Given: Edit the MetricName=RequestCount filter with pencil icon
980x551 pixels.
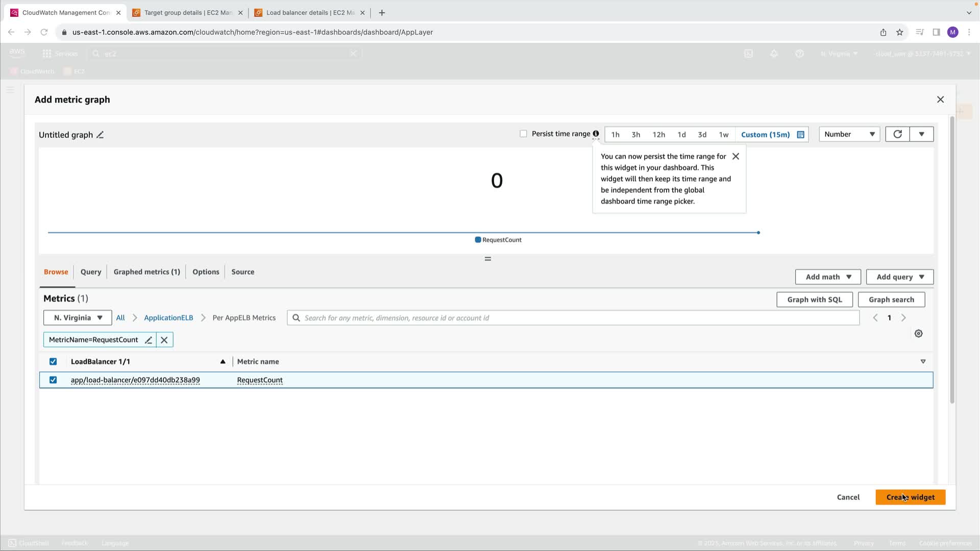Looking at the screenshot, I should (x=149, y=340).
